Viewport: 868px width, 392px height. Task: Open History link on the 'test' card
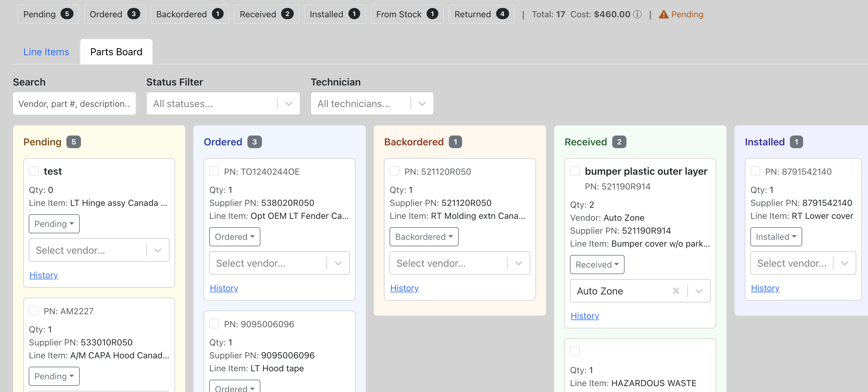pos(44,275)
